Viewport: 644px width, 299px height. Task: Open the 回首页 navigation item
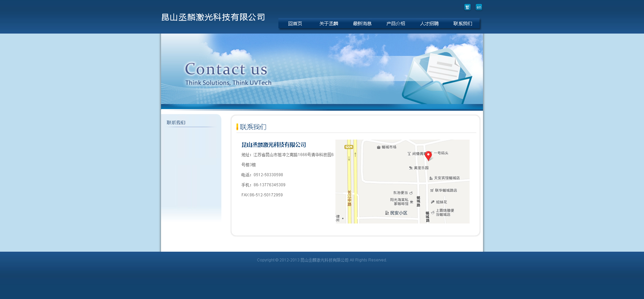295,23
